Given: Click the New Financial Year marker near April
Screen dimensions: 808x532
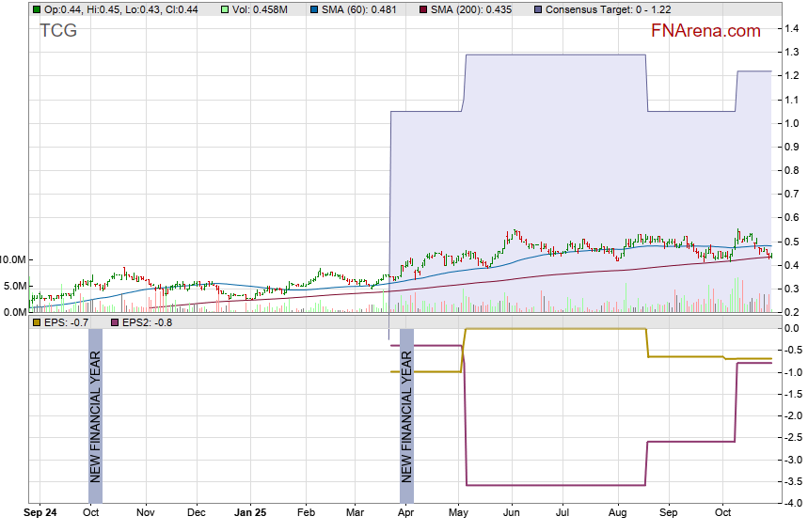Looking at the screenshot, I should 406,416.
